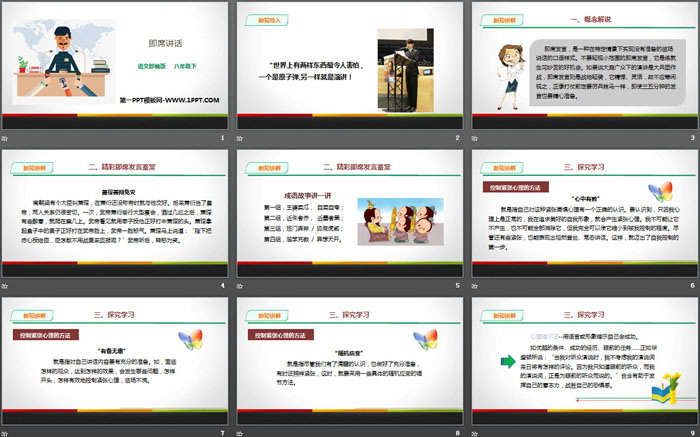Click the 新知导入 tag on slide 2

pos(267,20)
